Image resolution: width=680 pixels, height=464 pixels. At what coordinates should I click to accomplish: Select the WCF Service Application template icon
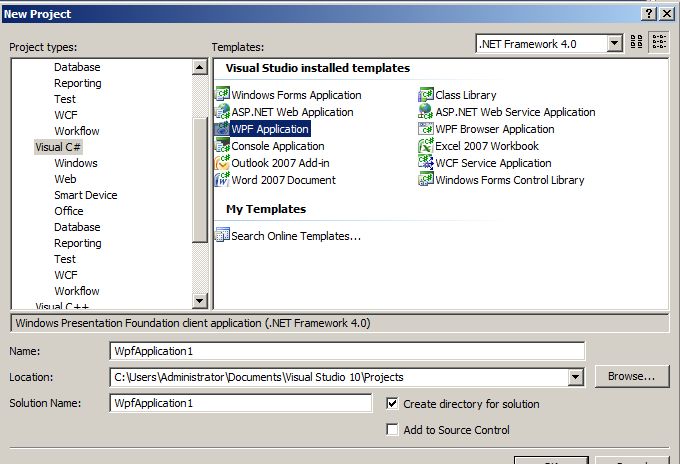click(426, 162)
